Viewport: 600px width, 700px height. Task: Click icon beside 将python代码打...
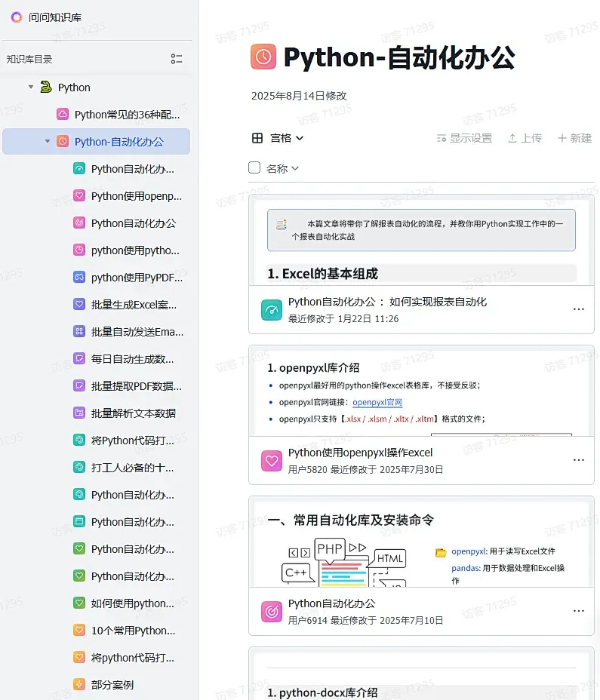click(x=79, y=658)
